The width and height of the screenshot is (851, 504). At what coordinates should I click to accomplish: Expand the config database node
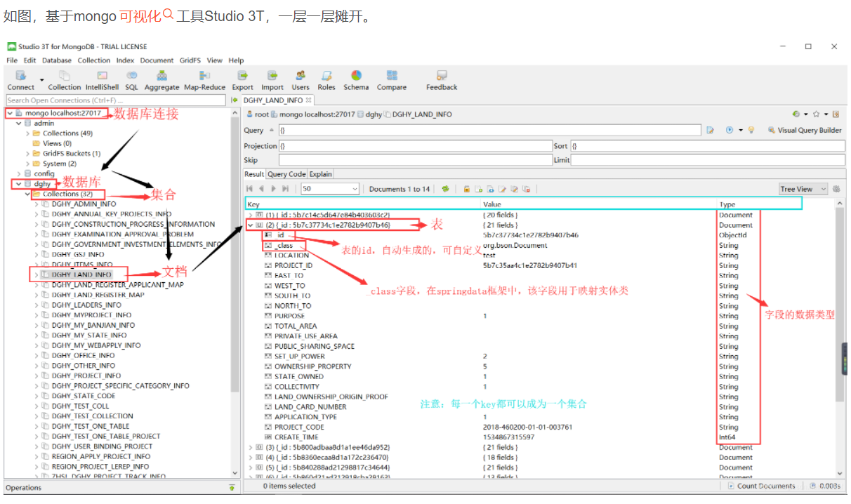pos(19,173)
